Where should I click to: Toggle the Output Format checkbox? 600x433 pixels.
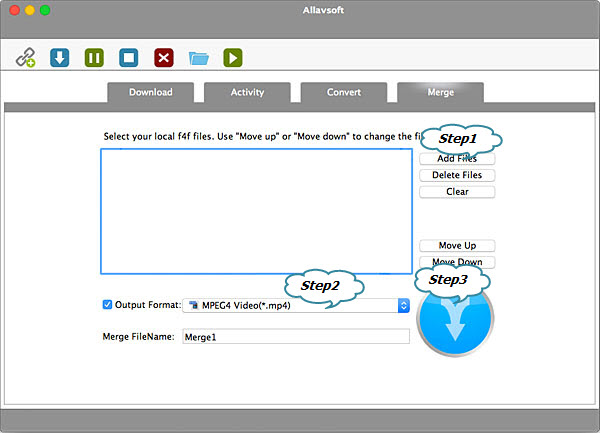(x=107, y=304)
